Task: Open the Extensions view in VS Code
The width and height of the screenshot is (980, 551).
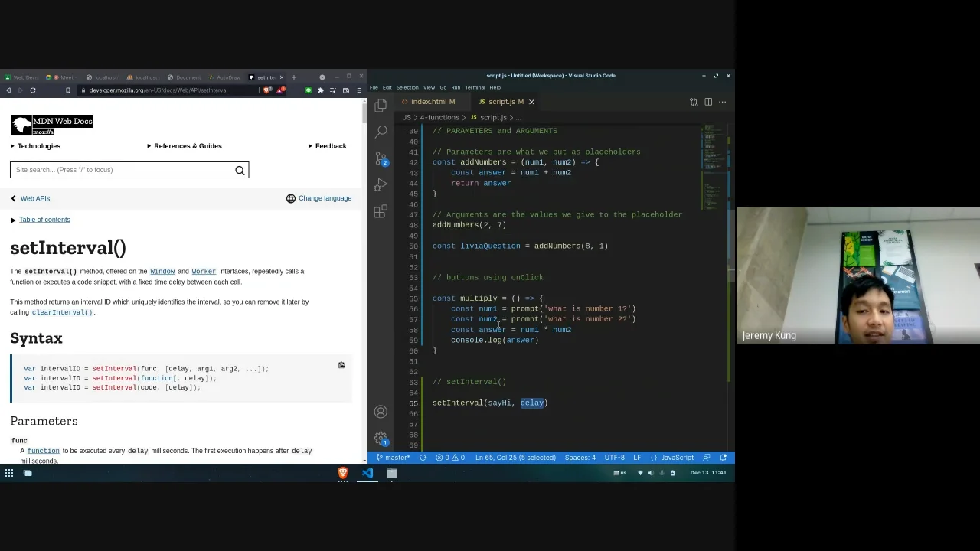Action: (381, 212)
